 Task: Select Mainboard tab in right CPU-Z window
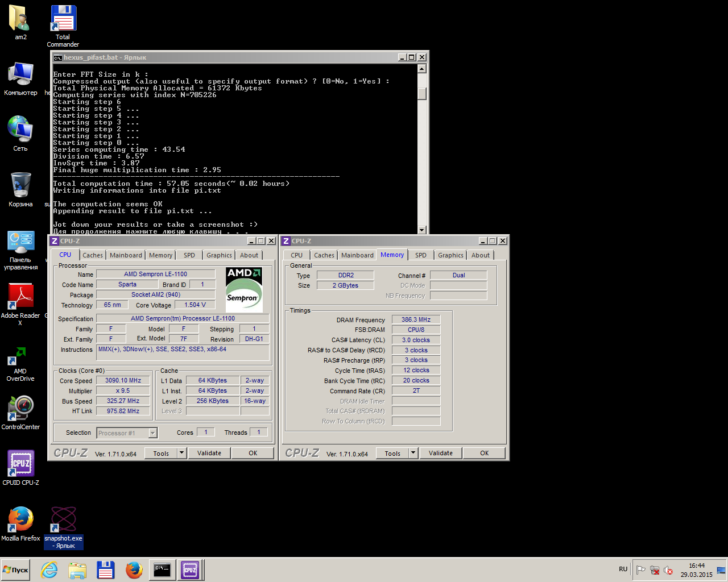[357, 255]
